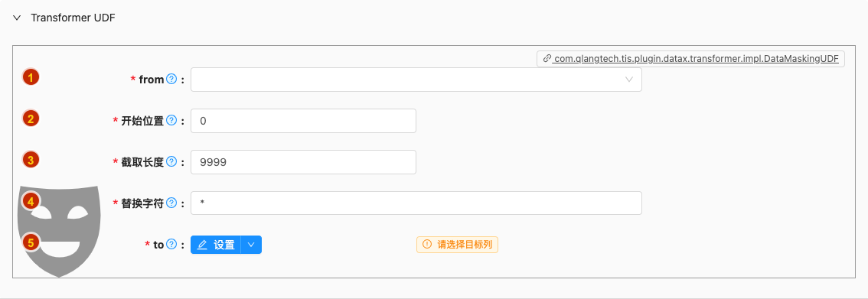Image resolution: width=868 pixels, height=299 pixels.
Task: Click the red step 4 badge
Action: [31, 201]
